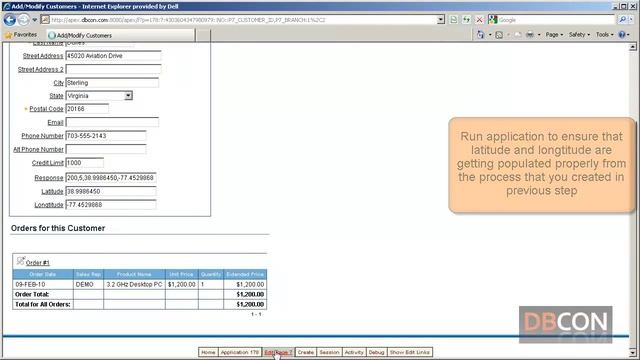Click the Application 178 developer button
Viewport: 640px width, 360px height.
(240, 352)
